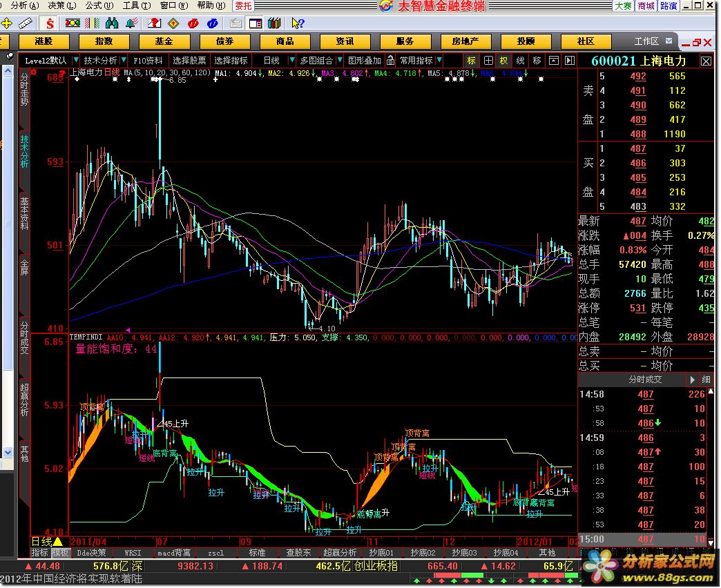Click the cursor with question mark help icon

298,23
